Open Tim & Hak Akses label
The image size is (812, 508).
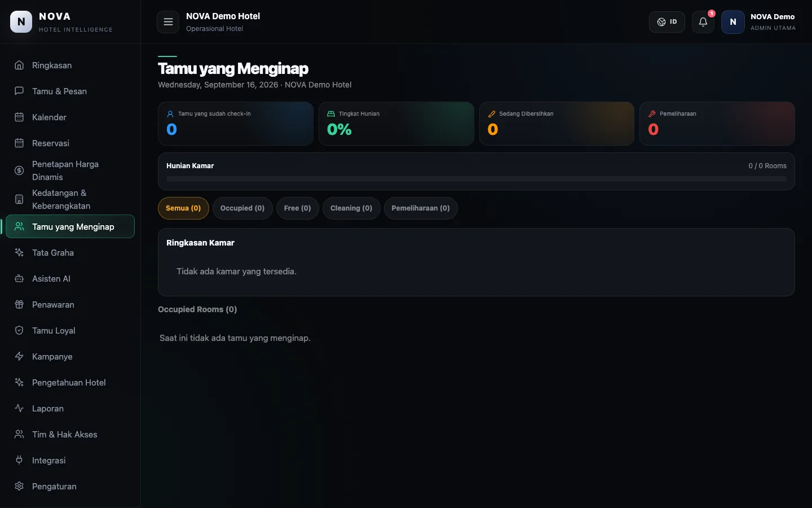click(x=65, y=434)
